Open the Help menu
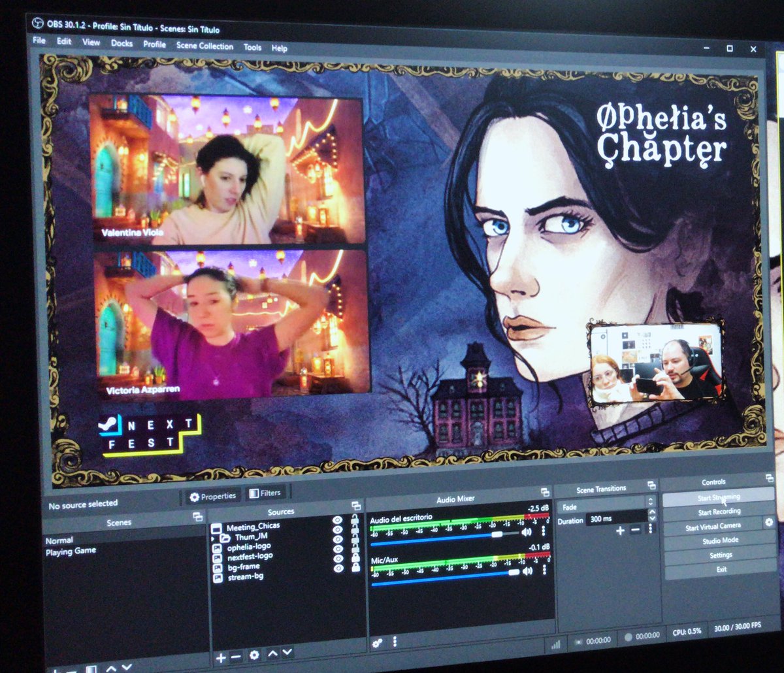 (x=279, y=48)
